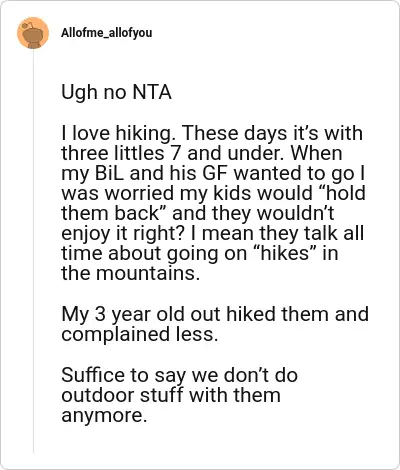Click the words "complained less."

[140, 335]
